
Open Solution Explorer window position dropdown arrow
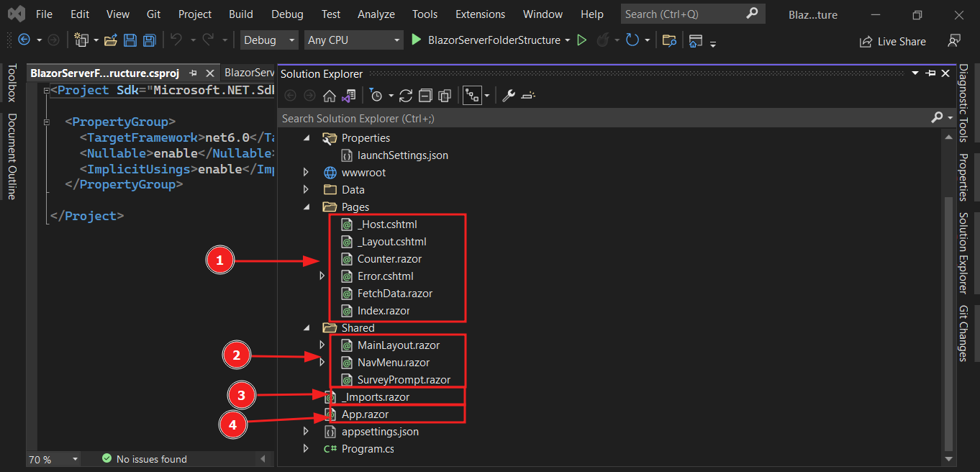pos(915,73)
